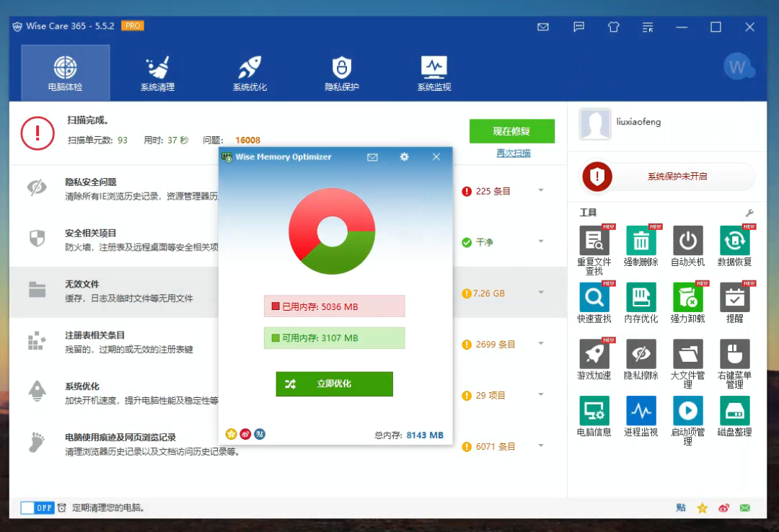Click the liuxiaofeng user avatar
This screenshot has width=779, height=532.
point(594,124)
